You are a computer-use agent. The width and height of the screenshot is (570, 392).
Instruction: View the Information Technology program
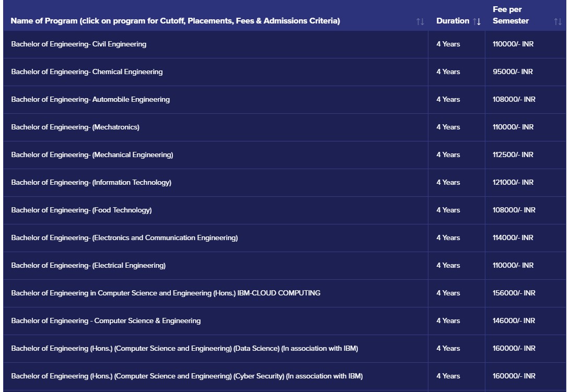click(x=91, y=183)
